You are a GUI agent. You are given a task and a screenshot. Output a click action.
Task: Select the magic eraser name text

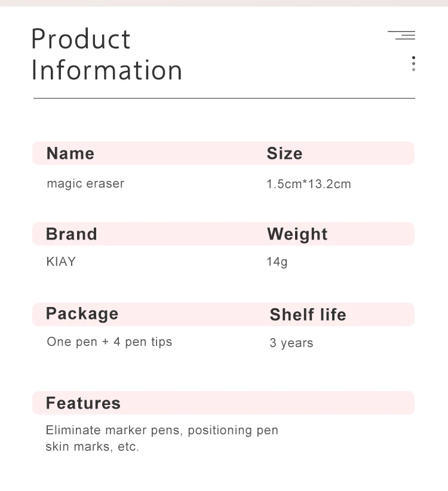click(x=85, y=183)
